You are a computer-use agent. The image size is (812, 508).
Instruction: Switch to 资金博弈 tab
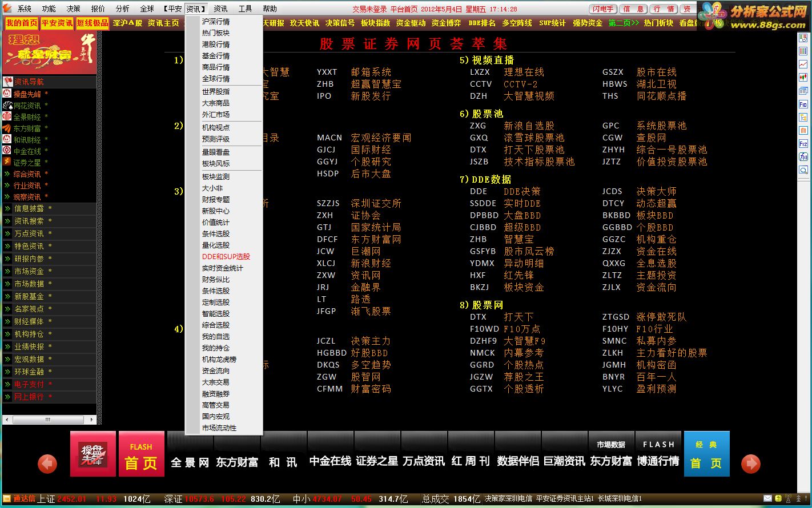pyautogui.click(x=446, y=23)
